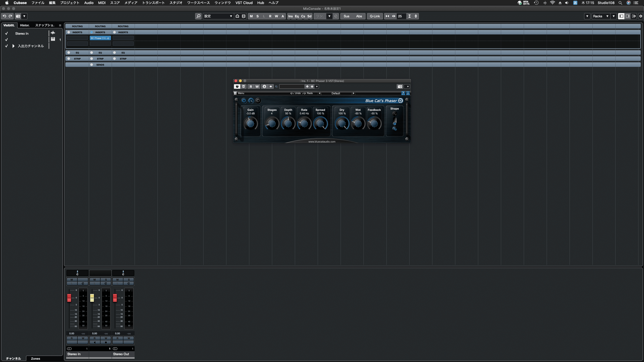The image size is (644, 362).
Task: Click the power bypass icon in Blue Cat's Phaser
Action: tap(244, 100)
